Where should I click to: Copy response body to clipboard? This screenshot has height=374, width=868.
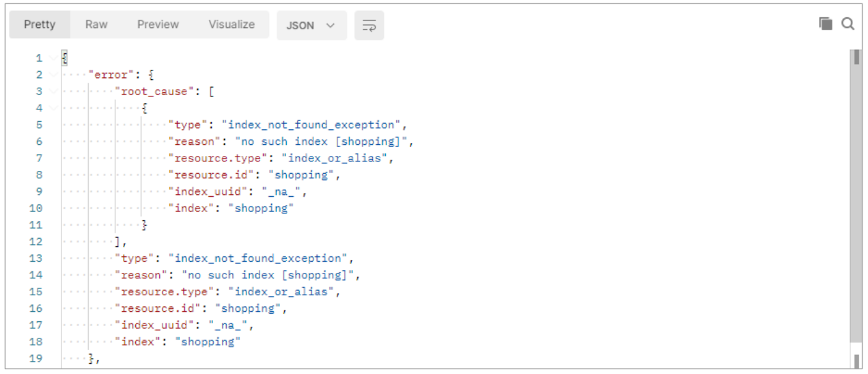pyautogui.click(x=826, y=24)
